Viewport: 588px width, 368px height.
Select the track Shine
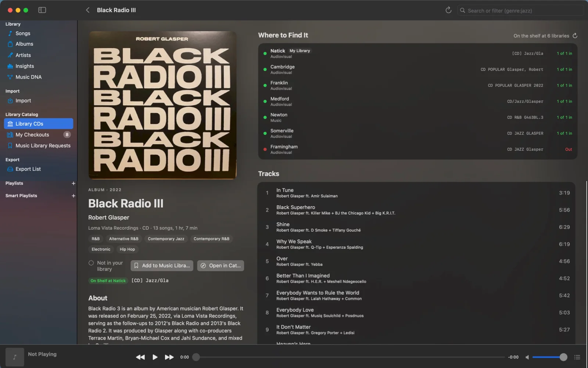tap(416, 227)
